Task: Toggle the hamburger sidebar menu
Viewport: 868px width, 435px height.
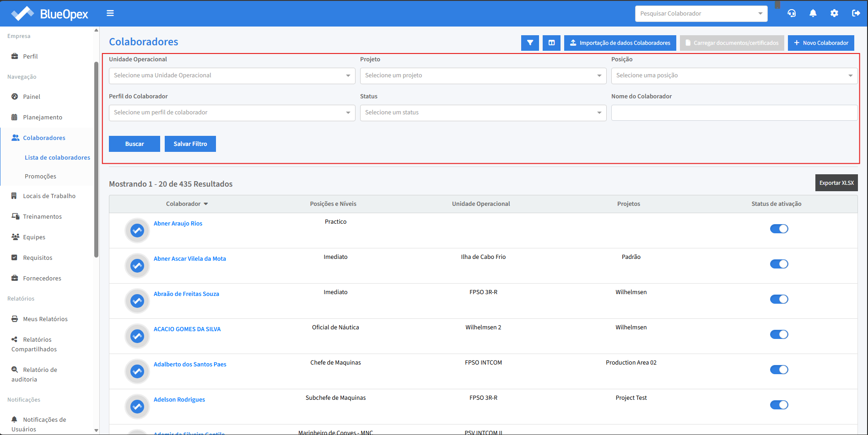Action: (110, 13)
